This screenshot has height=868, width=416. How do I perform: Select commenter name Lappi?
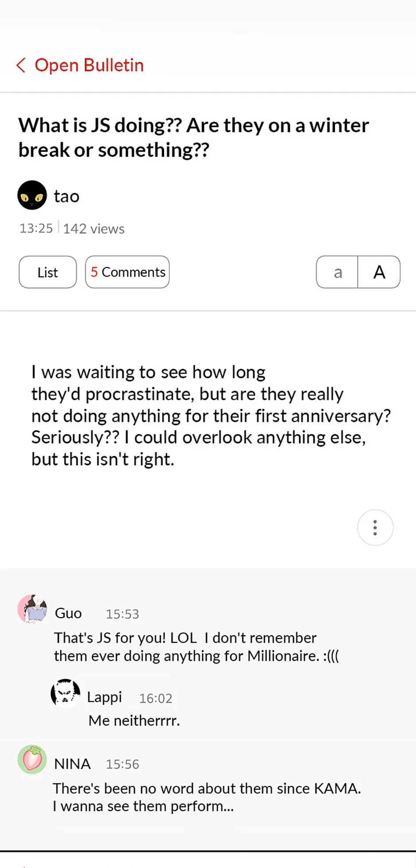point(104,697)
